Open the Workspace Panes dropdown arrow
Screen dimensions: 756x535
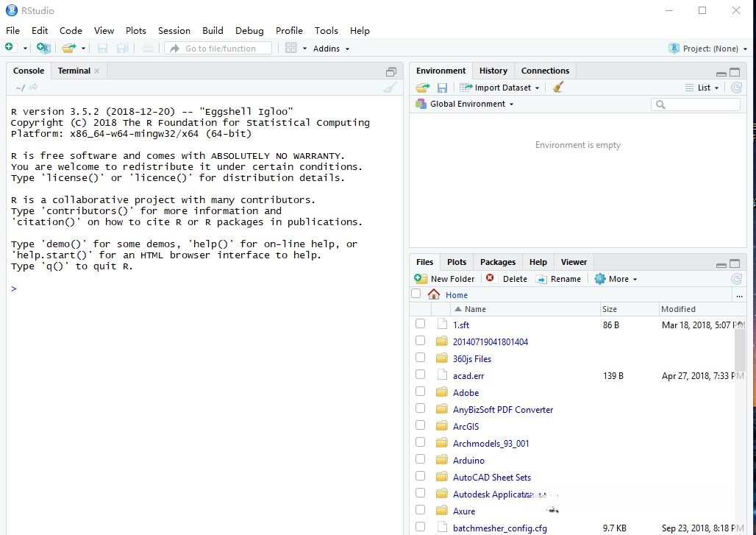tap(304, 49)
